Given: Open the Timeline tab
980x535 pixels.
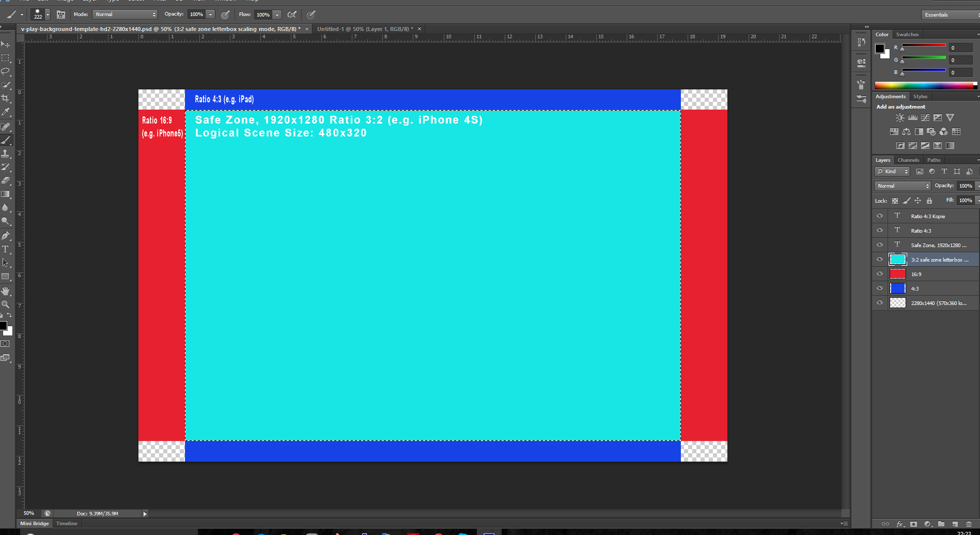Looking at the screenshot, I should [x=67, y=524].
